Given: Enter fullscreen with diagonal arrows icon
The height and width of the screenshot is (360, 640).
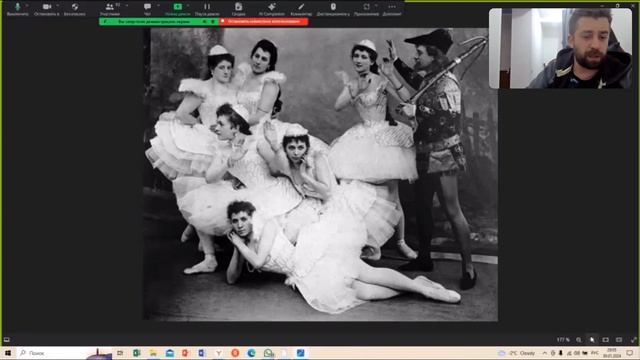Looking at the screenshot, I should click(633, 340).
